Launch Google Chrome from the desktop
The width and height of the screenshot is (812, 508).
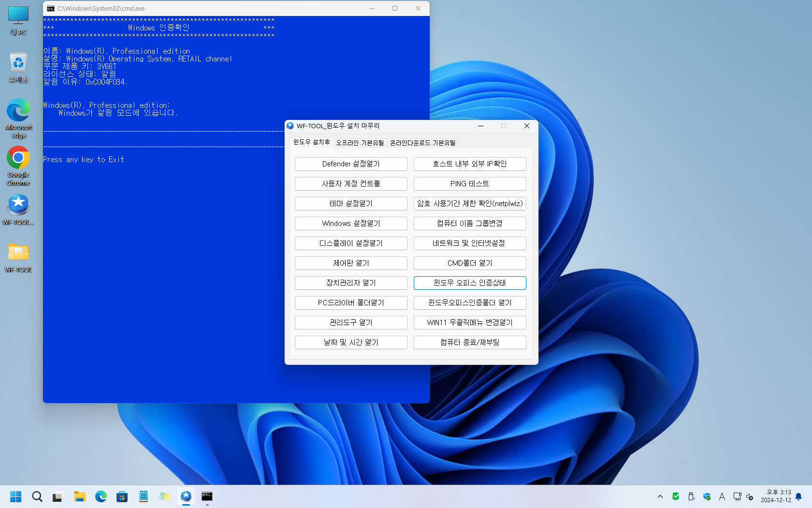click(x=18, y=166)
